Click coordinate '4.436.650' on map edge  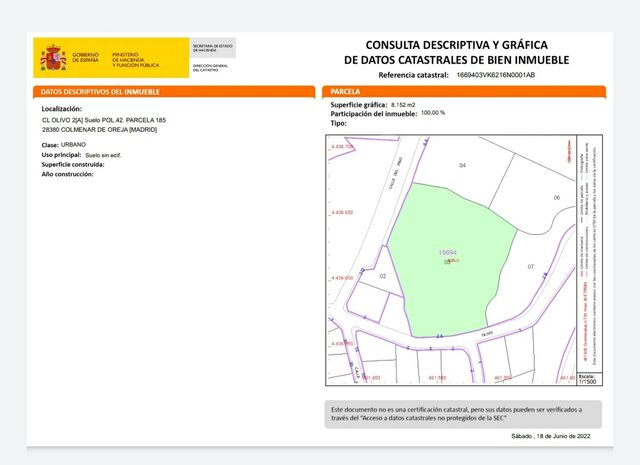342,213
